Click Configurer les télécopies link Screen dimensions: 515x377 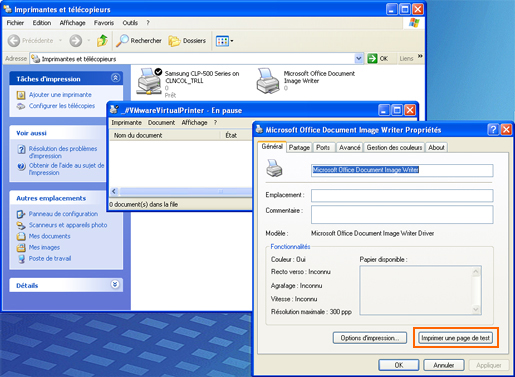(x=62, y=106)
